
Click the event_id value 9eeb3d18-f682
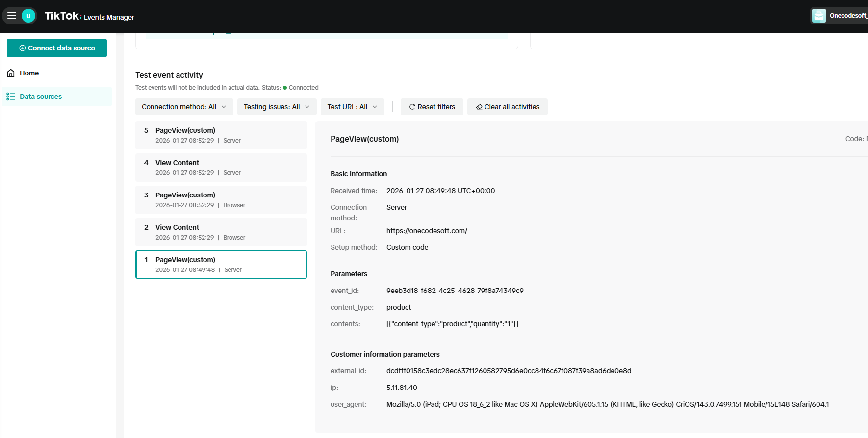tap(455, 291)
